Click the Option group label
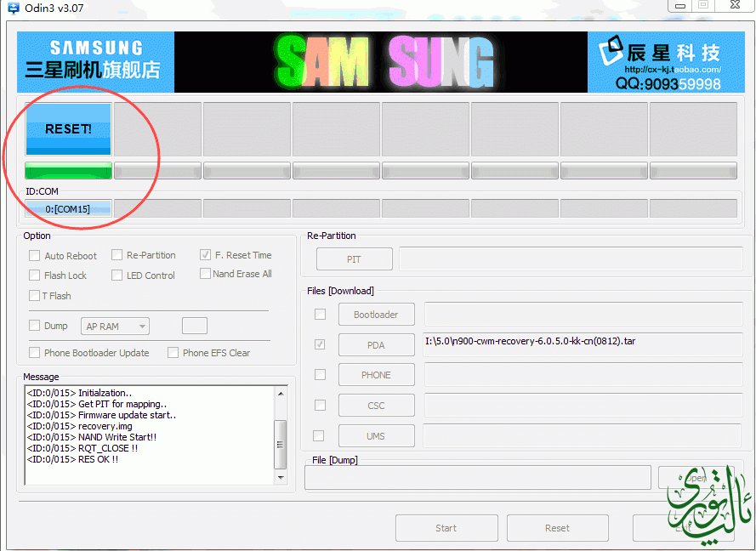Image resolution: width=756 pixels, height=551 pixels. (37, 236)
